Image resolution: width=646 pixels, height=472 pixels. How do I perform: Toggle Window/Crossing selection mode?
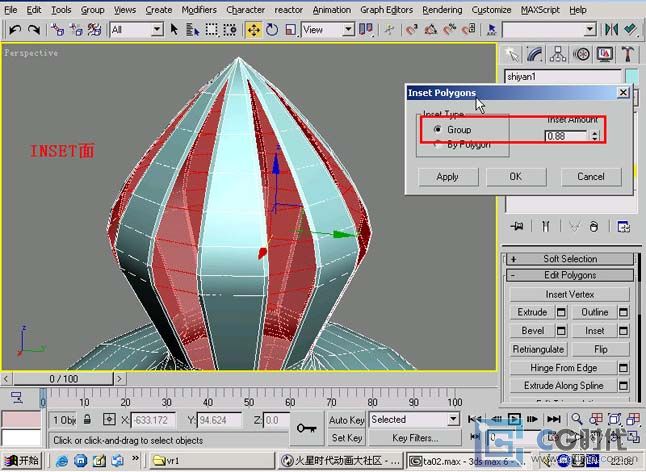pyautogui.click(x=230, y=30)
